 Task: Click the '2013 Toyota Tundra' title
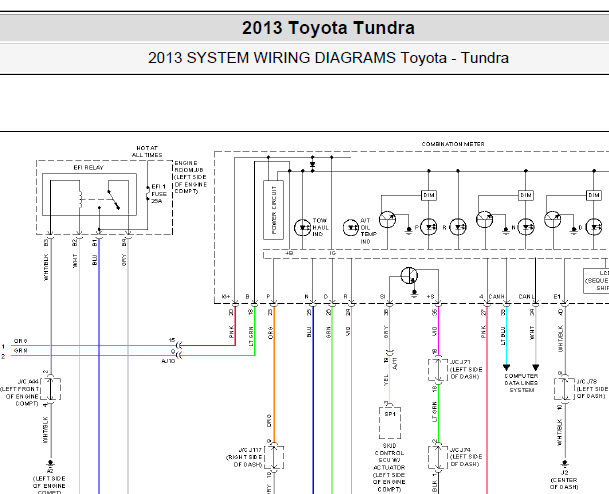tap(328, 28)
